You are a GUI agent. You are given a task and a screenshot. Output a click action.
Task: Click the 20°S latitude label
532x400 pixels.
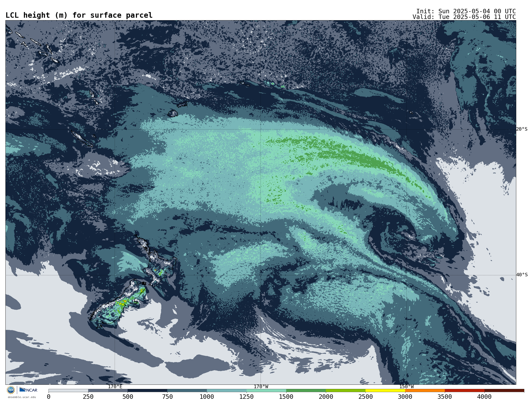point(522,129)
